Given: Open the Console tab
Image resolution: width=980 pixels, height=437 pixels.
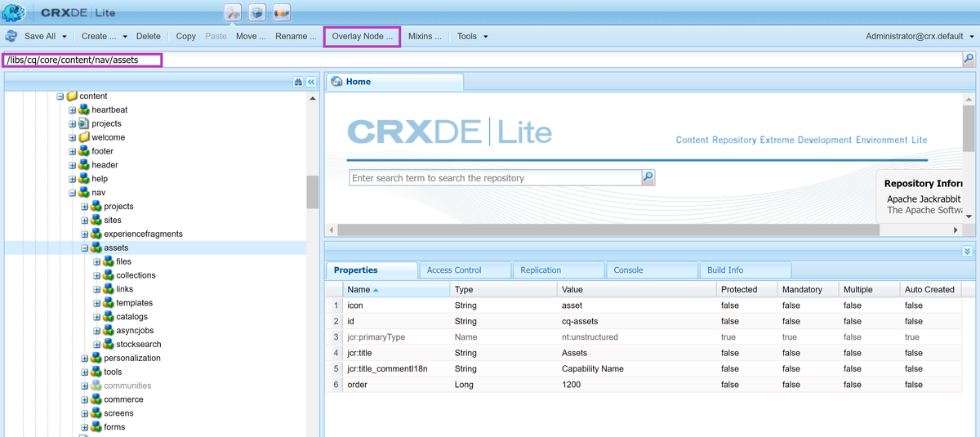Looking at the screenshot, I should (652, 270).
